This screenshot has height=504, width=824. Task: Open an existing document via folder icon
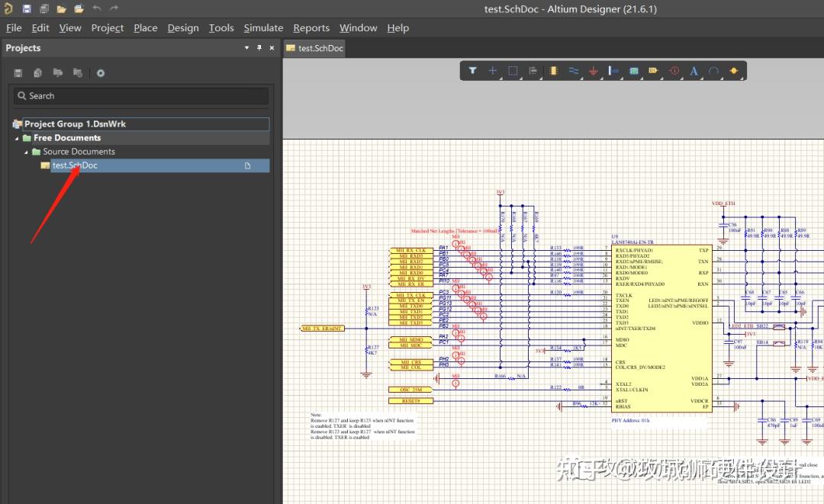point(60,8)
